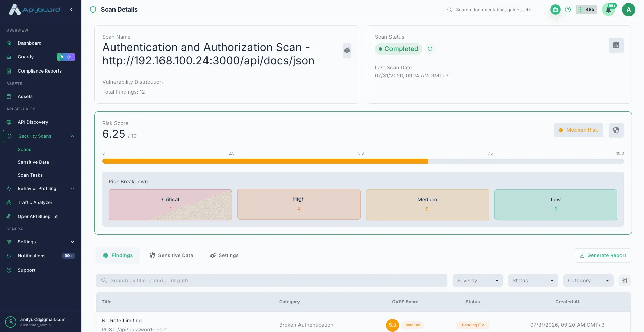Screen dimensions: 644x332
Task: Open Compliance Reports
Action: tap(41, 71)
